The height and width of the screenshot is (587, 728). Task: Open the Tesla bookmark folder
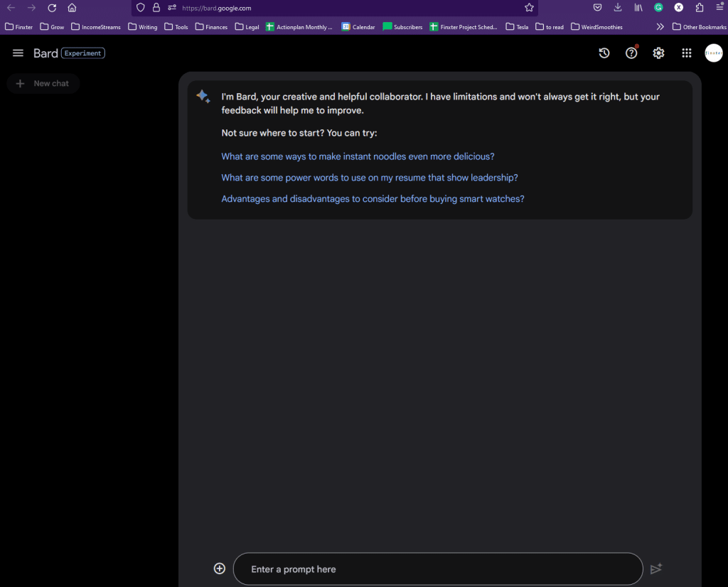coord(518,27)
